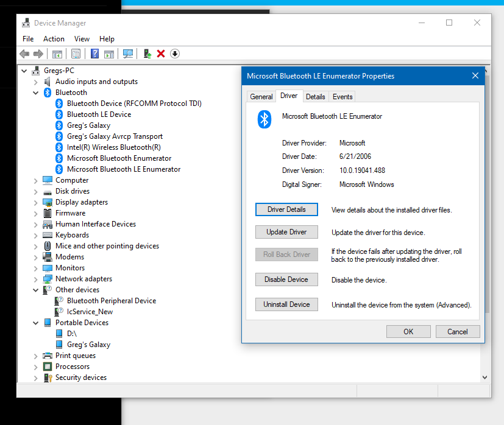
Task: Switch to the General tab
Action: pos(261,97)
